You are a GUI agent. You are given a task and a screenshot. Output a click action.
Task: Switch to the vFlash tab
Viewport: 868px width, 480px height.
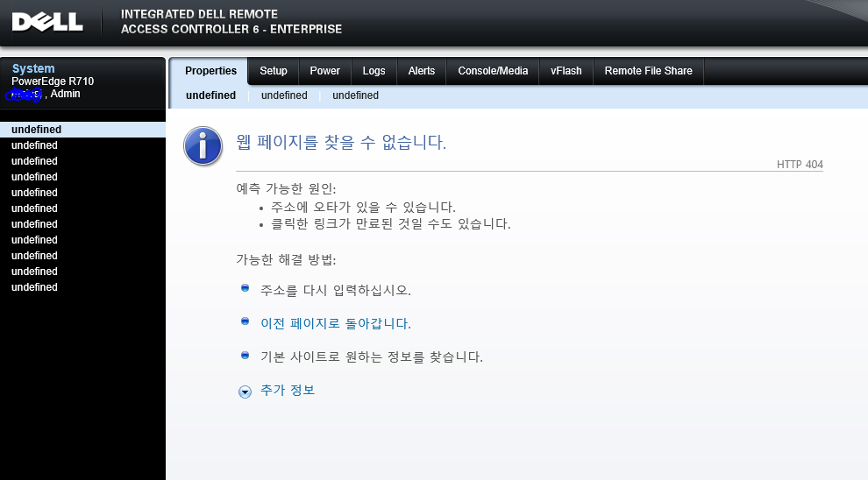(566, 71)
